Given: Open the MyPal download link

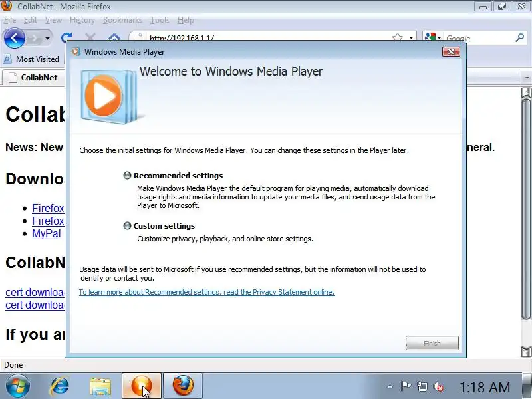Looking at the screenshot, I should coord(46,234).
